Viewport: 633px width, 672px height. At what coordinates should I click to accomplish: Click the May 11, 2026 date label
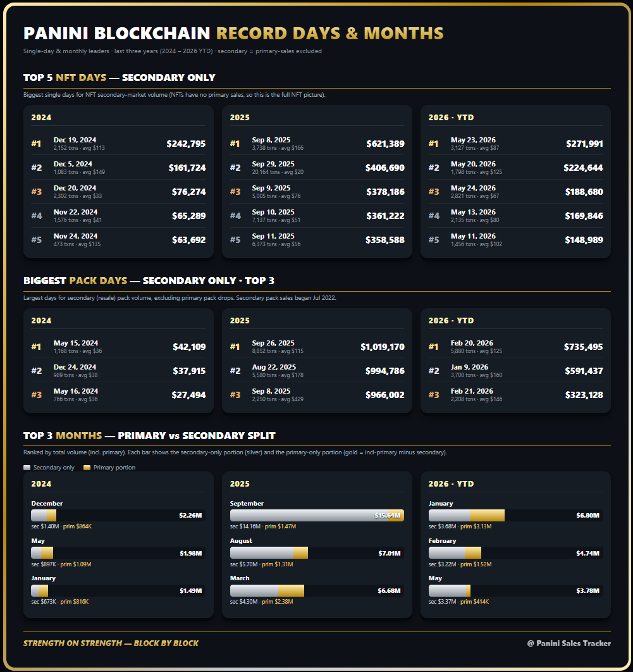pyautogui.click(x=473, y=236)
